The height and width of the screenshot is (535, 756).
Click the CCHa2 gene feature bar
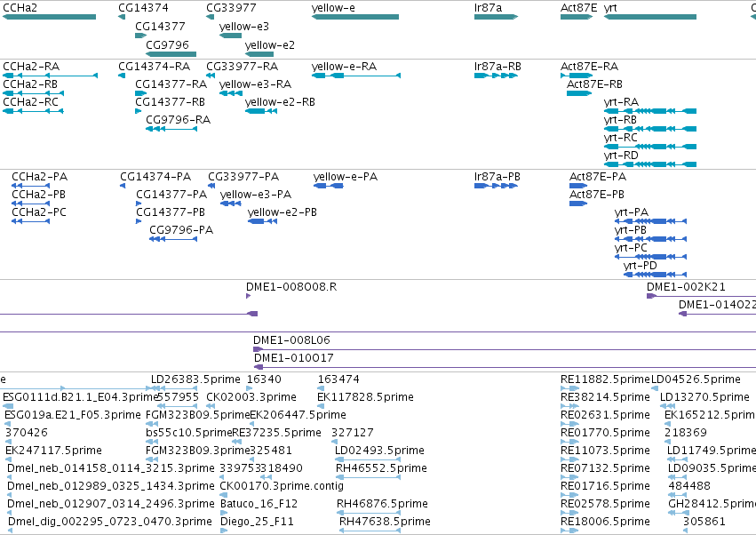tap(49, 17)
